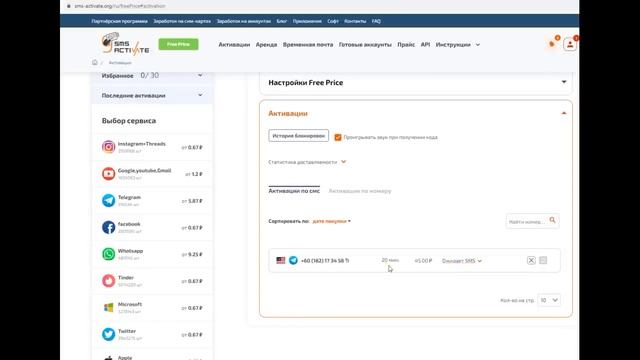
Task: Click the search magnifier icon
Action: (x=552, y=220)
